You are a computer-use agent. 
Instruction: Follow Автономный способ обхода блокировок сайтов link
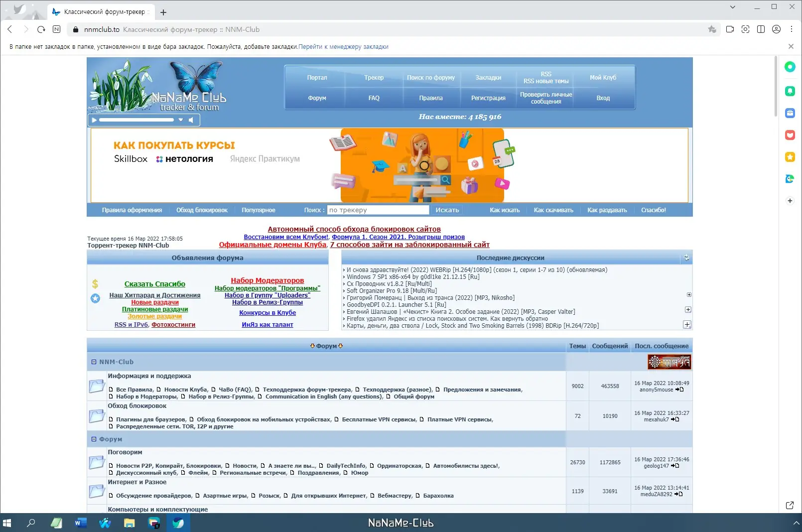tap(354, 229)
